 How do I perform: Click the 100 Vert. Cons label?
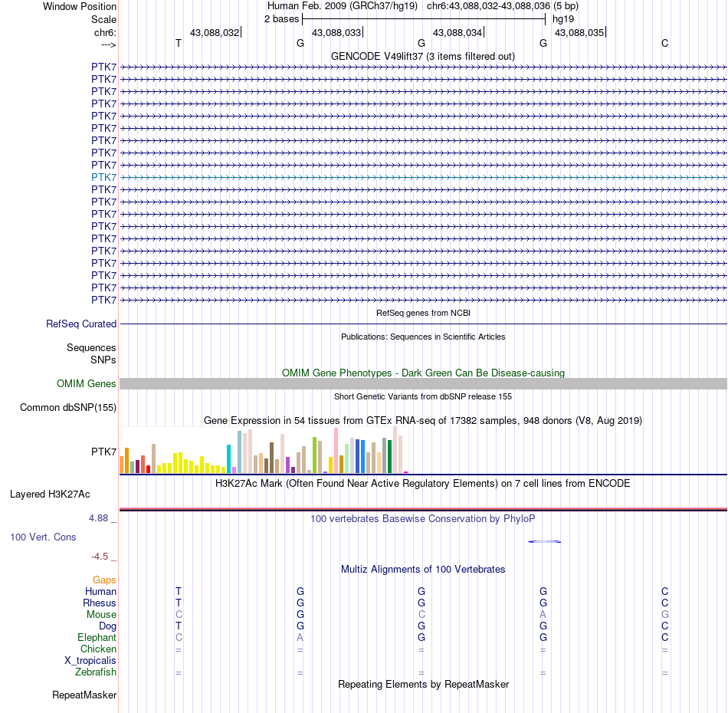point(43,537)
